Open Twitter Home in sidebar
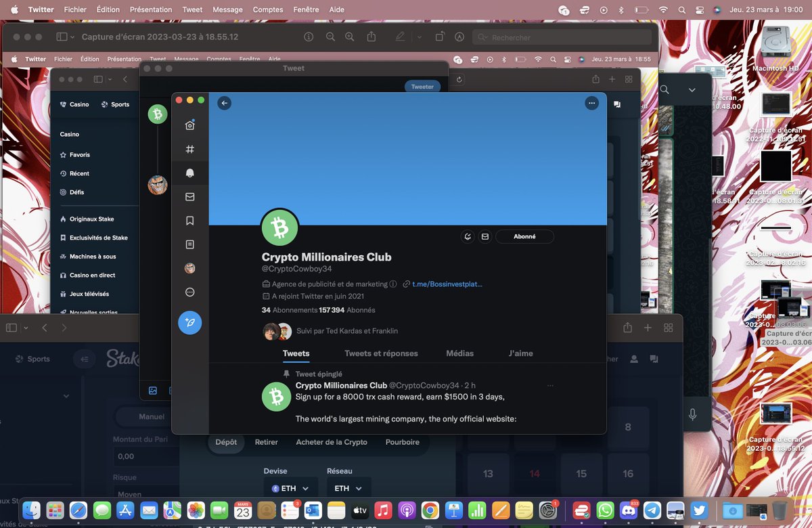Viewport: 812px width, 528px height. [190, 125]
